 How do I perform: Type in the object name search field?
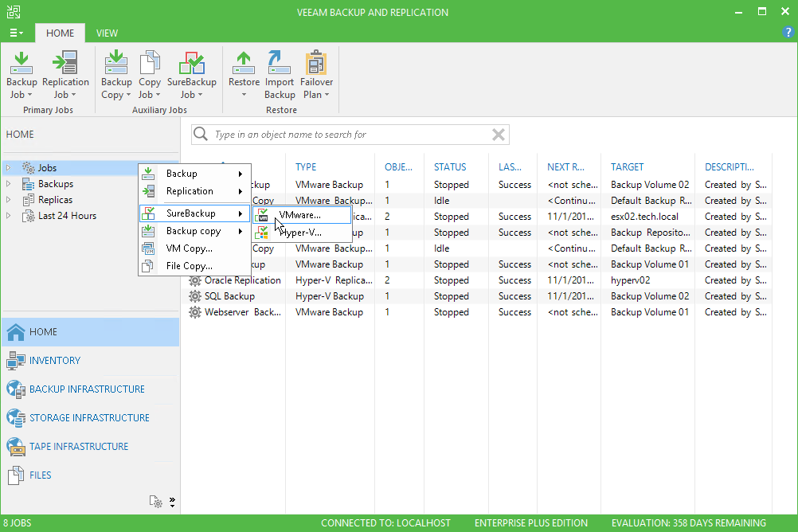[350, 135]
